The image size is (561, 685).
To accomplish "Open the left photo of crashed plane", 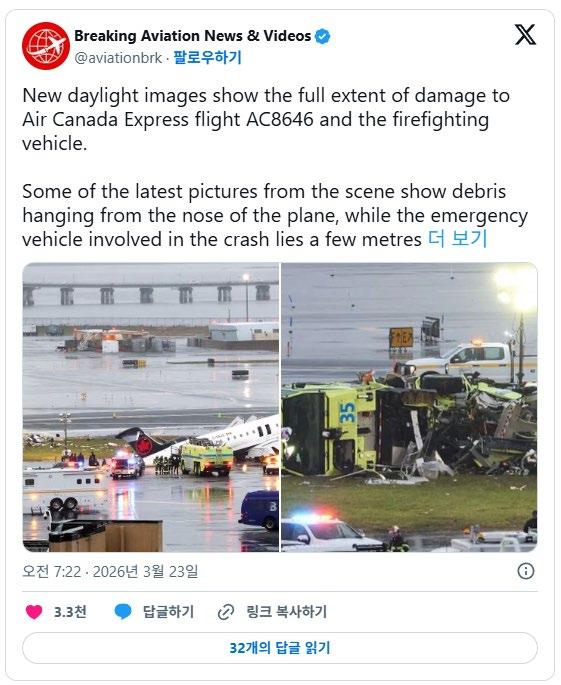I will (x=151, y=407).
